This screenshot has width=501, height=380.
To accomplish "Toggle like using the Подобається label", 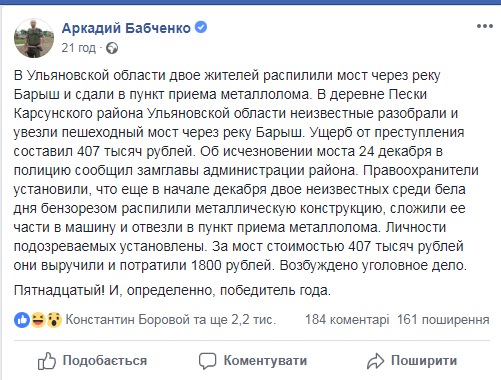I will [x=105, y=361].
